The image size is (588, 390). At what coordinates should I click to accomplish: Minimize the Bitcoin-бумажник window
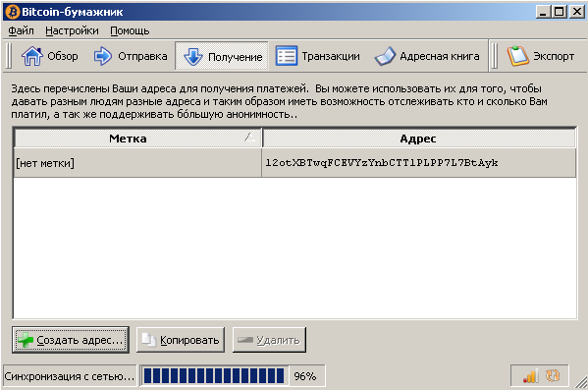[543, 12]
